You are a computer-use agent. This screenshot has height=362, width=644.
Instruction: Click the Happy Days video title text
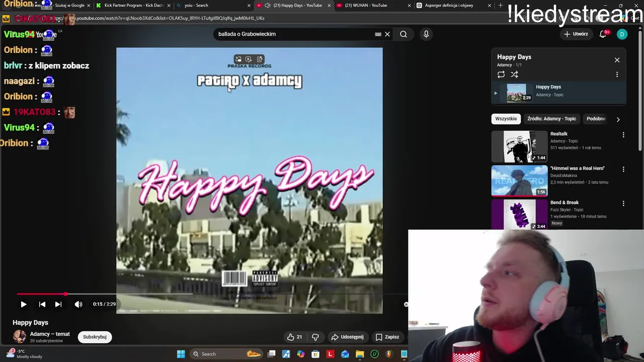pyautogui.click(x=30, y=323)
